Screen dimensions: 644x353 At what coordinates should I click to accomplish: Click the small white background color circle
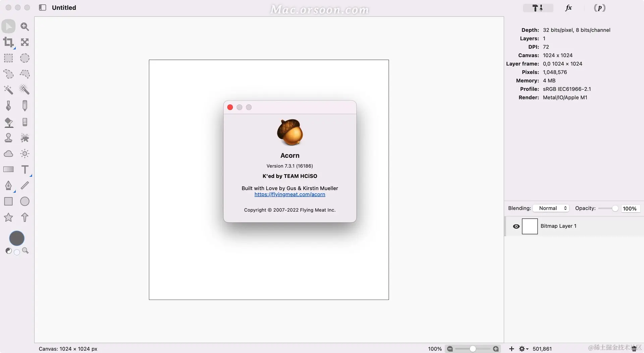17,252
